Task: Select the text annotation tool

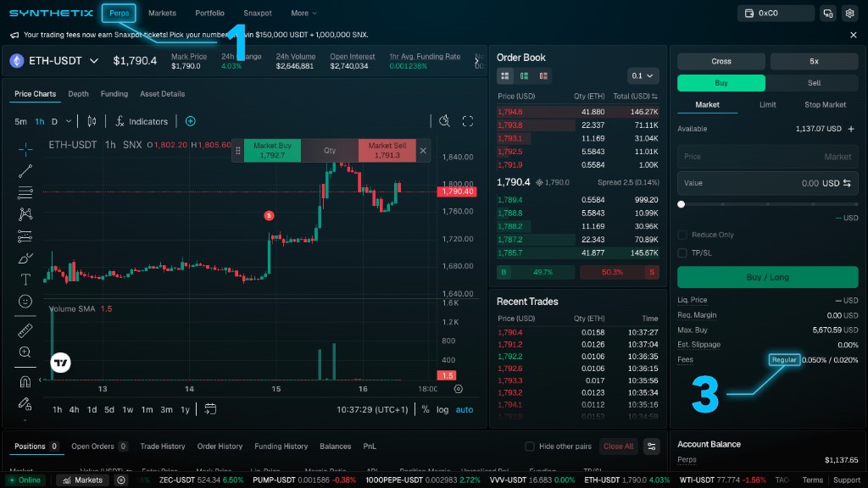Action: point(25,280)
